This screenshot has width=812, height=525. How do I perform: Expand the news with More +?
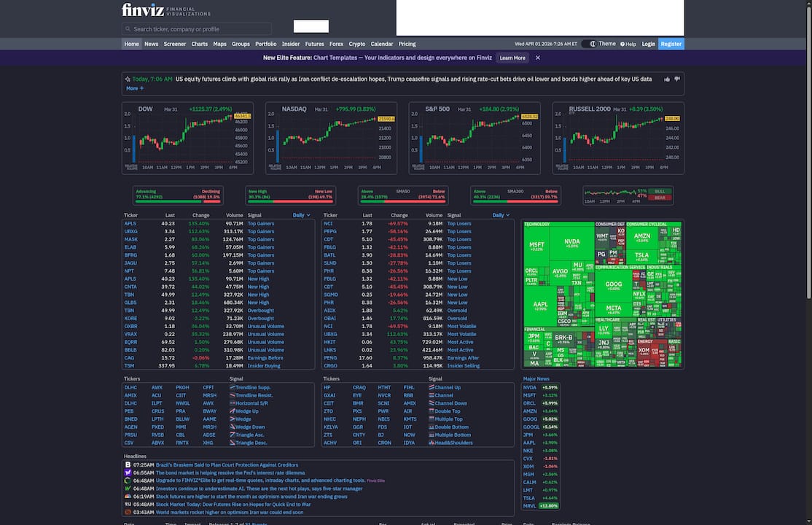(x=135, y=88)
